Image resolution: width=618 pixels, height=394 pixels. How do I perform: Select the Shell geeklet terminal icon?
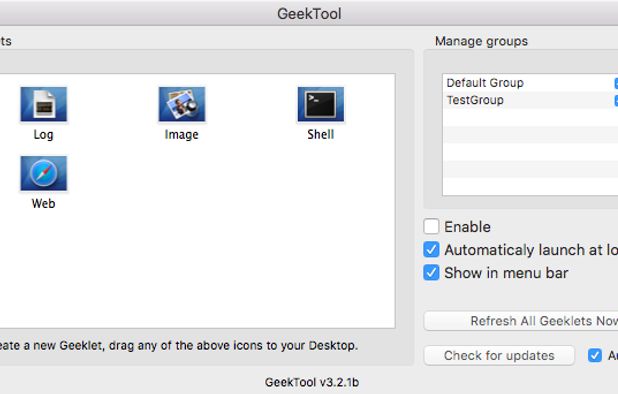coord(320,104)
